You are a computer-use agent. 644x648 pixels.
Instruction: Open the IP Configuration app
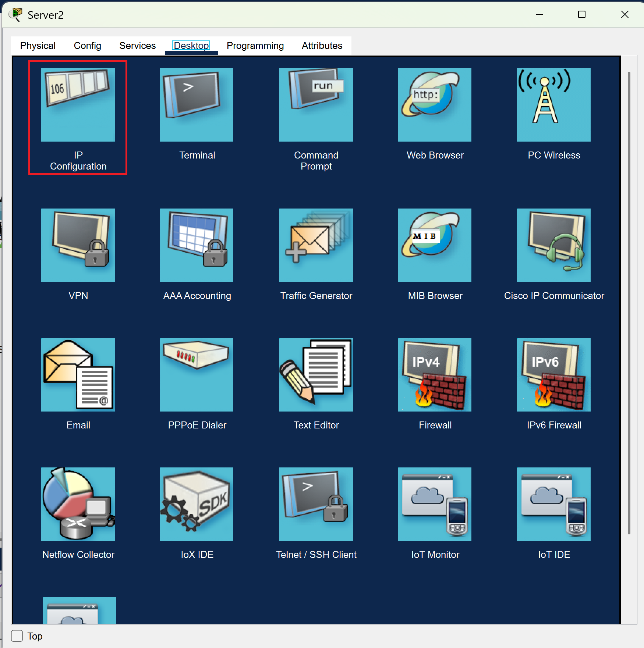[78, 105]
